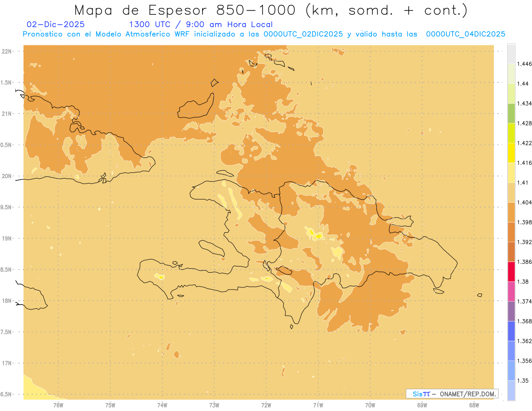Click the legend value '1.446'
The image size is (532, 411).
point(525,64)
